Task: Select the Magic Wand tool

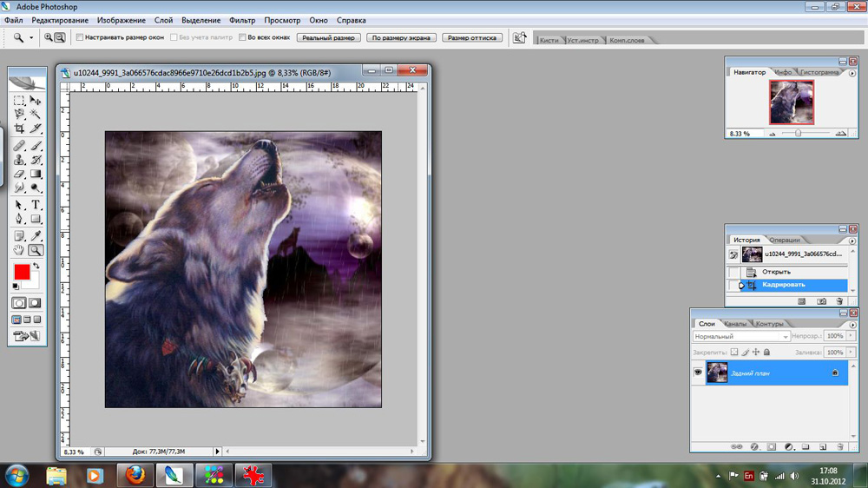Action: tap(36, 114)
